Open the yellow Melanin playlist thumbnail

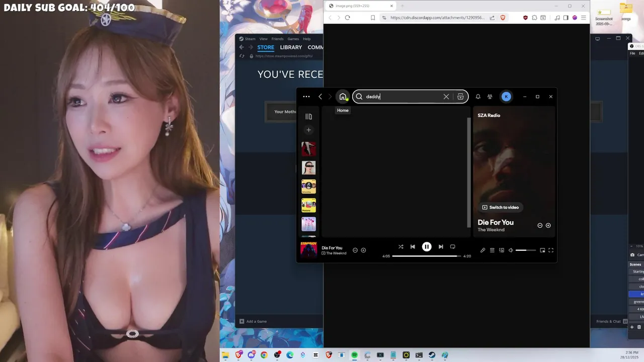308,205
